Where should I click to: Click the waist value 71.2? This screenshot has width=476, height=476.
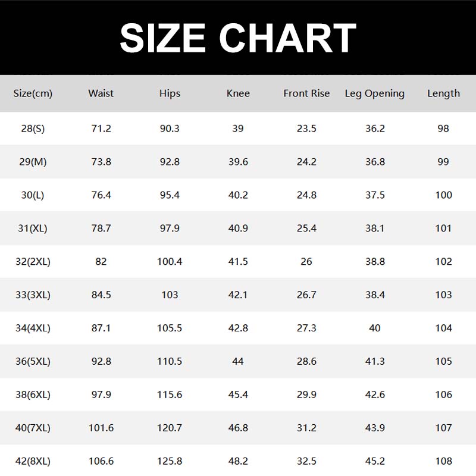[101, 129]
